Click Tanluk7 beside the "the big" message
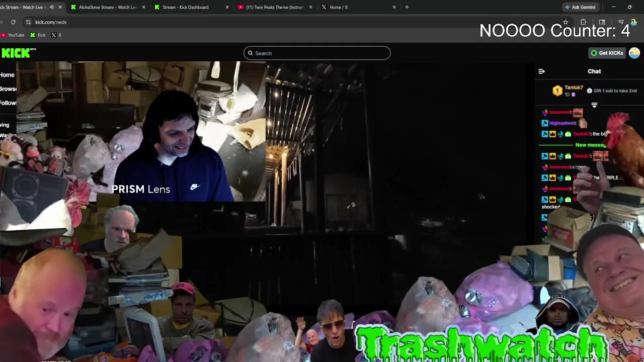This screenshot has height=362, width=644. pos(581,134)
